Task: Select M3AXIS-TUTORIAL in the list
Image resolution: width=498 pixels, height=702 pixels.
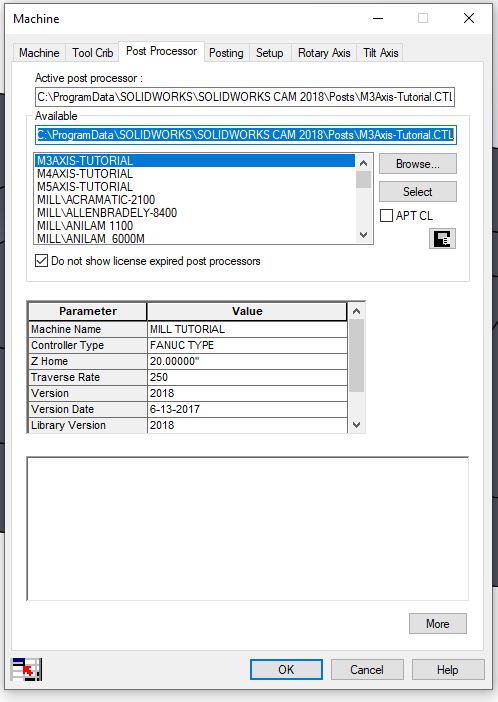Action: pos(195,160)
